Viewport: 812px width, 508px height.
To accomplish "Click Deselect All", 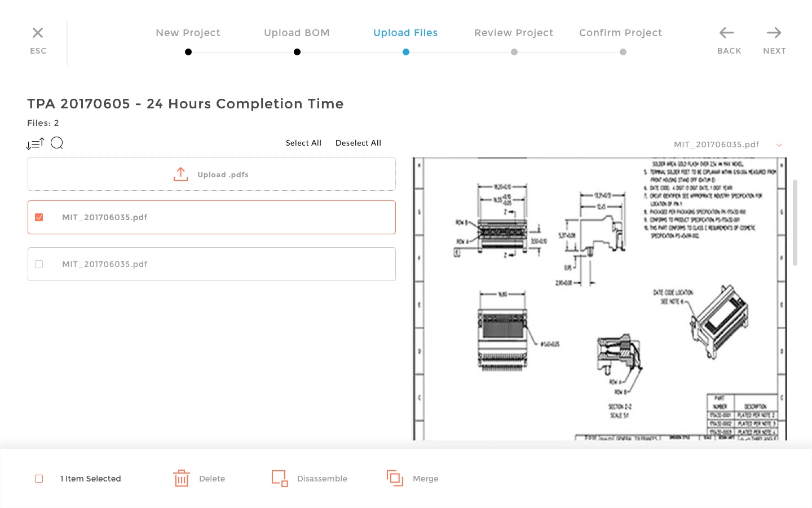I will click(358, 143).
